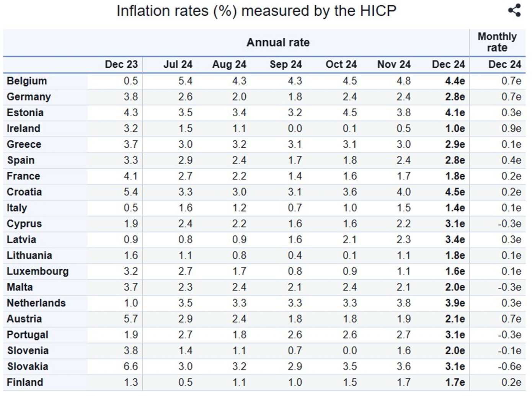Click the Netherlands row label

[36, 303]
